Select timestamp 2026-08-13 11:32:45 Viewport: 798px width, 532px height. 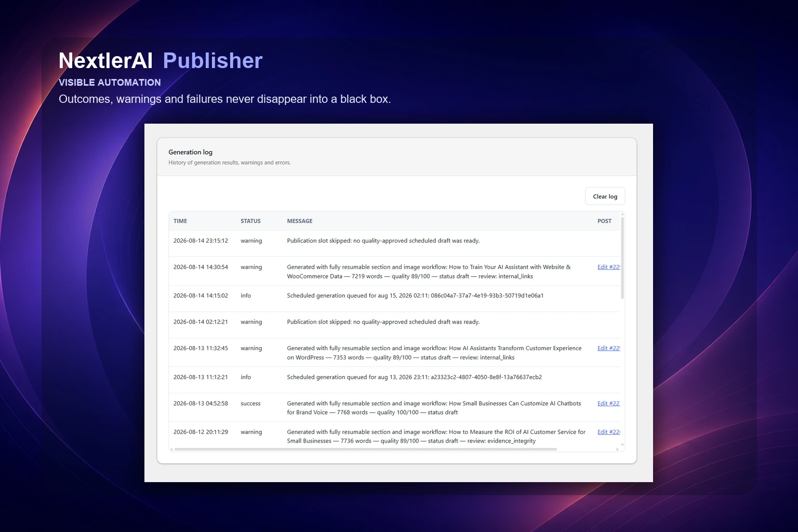click(201, 348)
